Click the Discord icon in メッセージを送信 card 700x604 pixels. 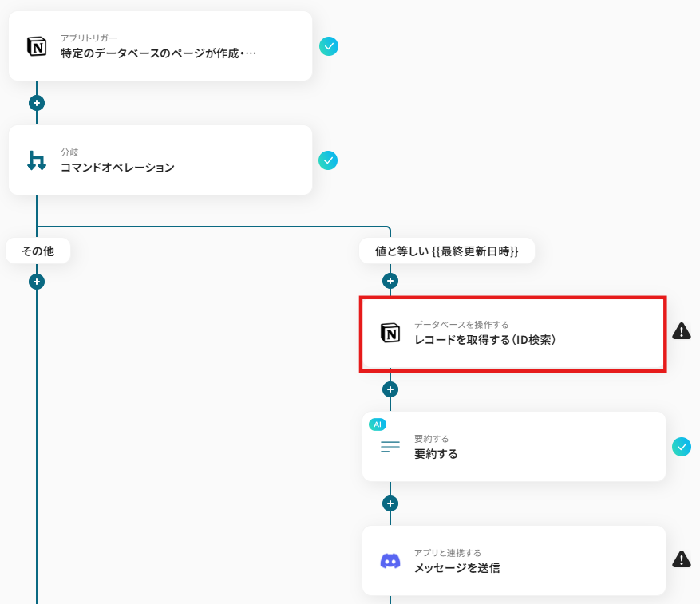click(x=390, y=561)
